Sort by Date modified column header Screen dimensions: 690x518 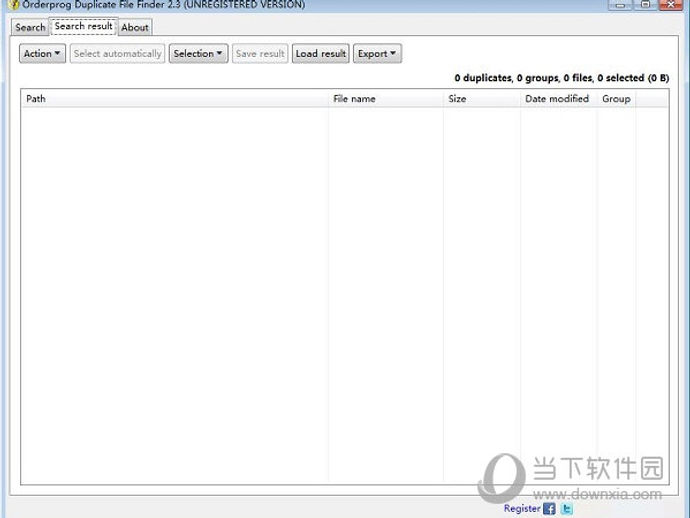click(x=559, y=99)
